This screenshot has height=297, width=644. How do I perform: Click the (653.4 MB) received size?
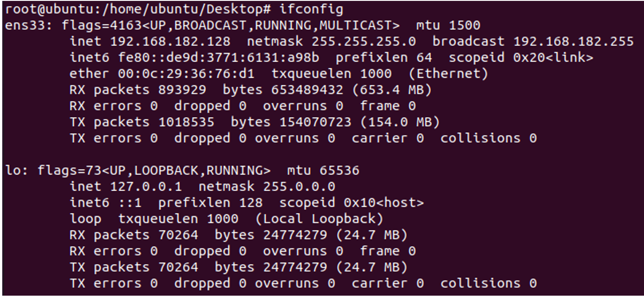point(392,90)
